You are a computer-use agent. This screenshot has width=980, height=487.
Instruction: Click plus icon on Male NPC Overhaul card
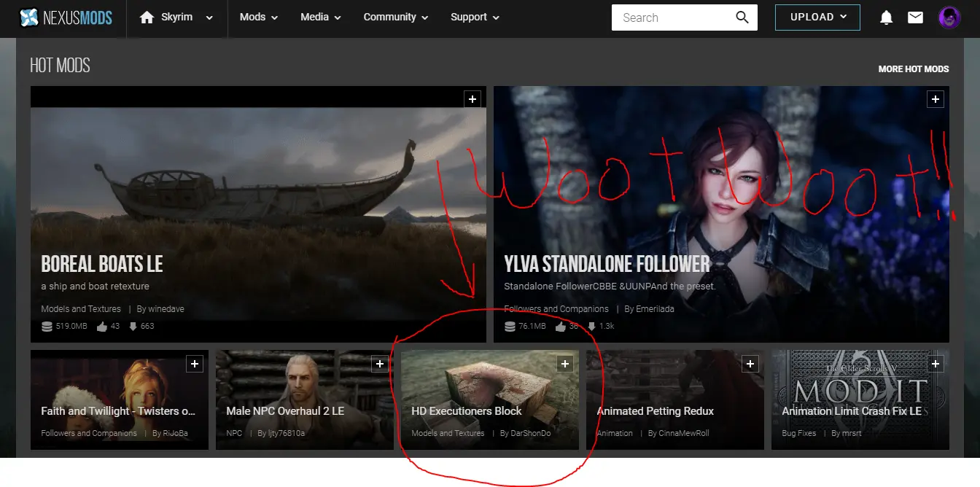[379, 363]
